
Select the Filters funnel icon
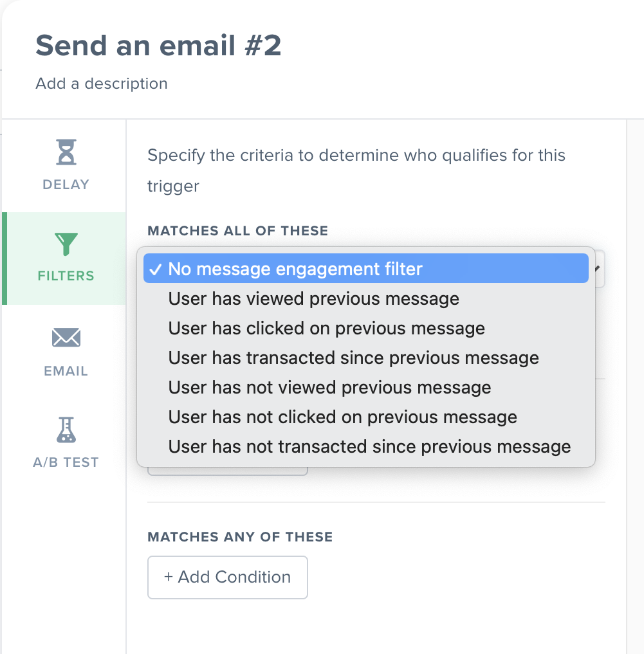coord(66,244)
